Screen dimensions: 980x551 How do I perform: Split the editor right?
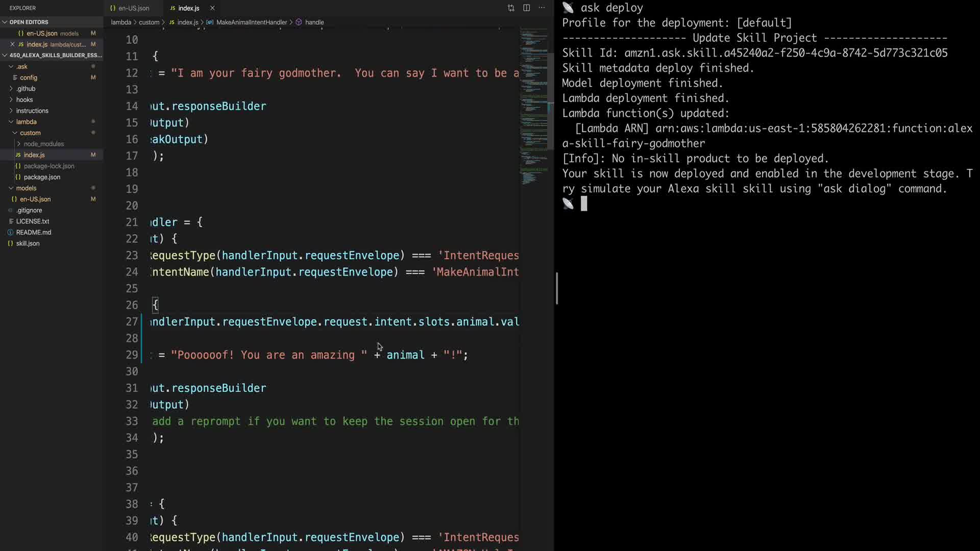point(526,8)
